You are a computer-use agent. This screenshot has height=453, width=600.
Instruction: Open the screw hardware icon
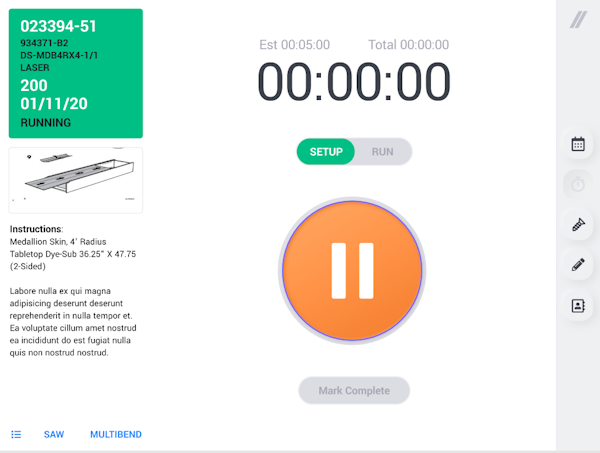(578, 225)
